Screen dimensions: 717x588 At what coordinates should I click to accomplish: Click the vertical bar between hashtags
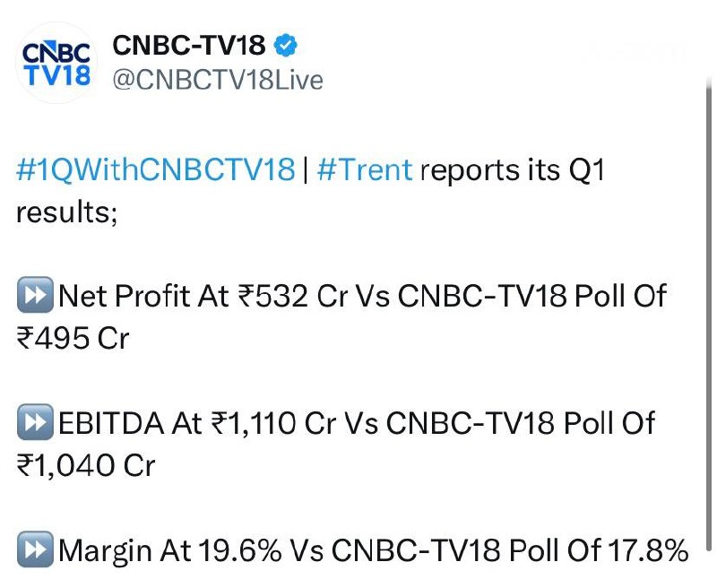click(306, 169)
